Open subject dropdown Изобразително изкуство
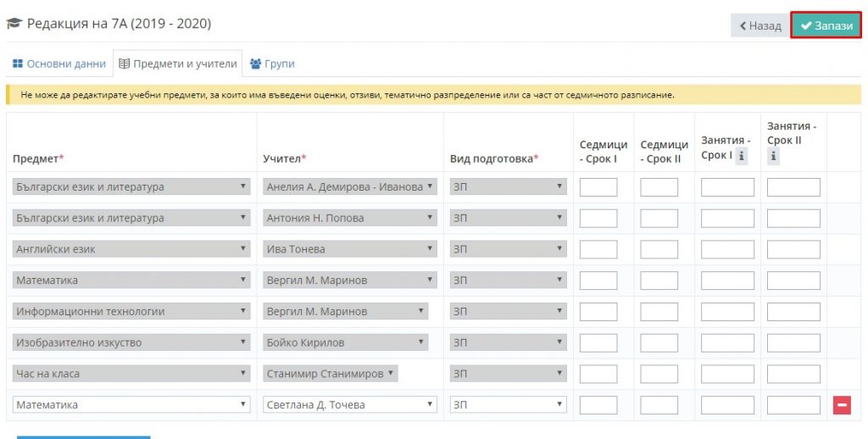Screen dimensions: 868x439 131,342
